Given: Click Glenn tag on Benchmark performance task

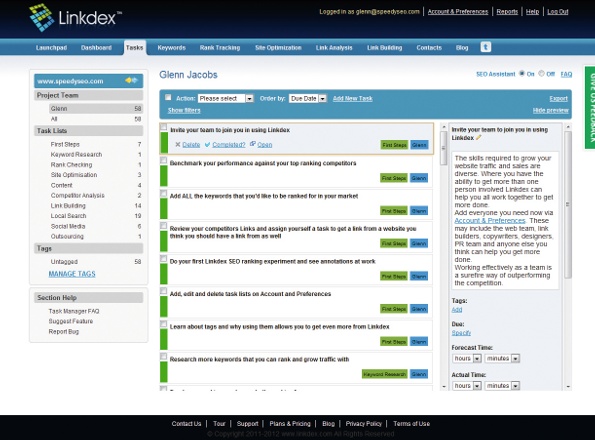Looking at the screenshot, I should coord(419,178).
